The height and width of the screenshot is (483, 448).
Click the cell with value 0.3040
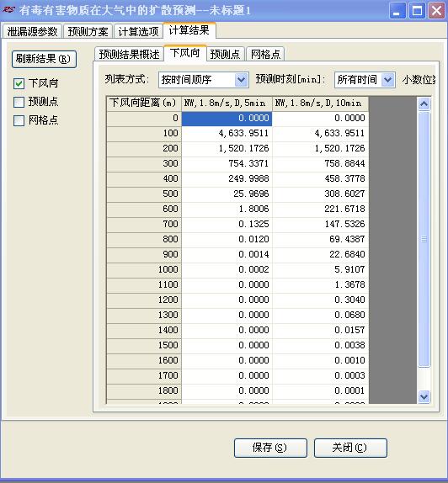tap(320, 300)
